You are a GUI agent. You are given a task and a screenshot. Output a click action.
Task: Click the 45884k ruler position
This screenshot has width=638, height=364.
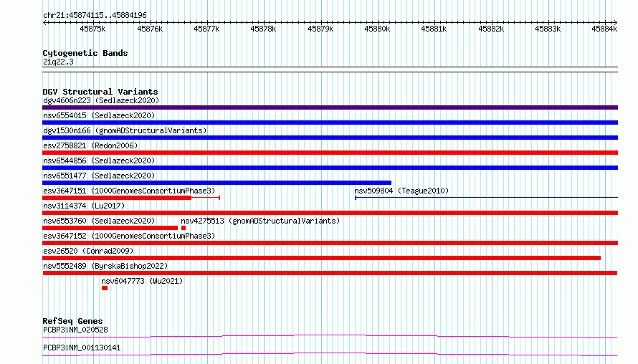coord(604,29)
